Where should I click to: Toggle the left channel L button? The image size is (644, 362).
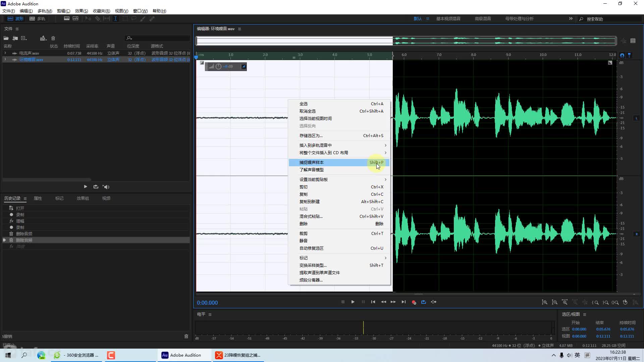point(637,118)
